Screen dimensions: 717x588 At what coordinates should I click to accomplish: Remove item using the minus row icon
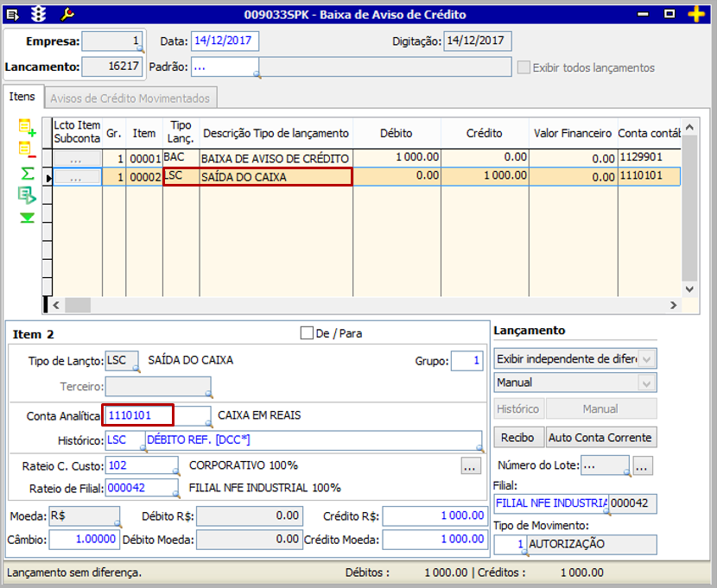[27, 150]
